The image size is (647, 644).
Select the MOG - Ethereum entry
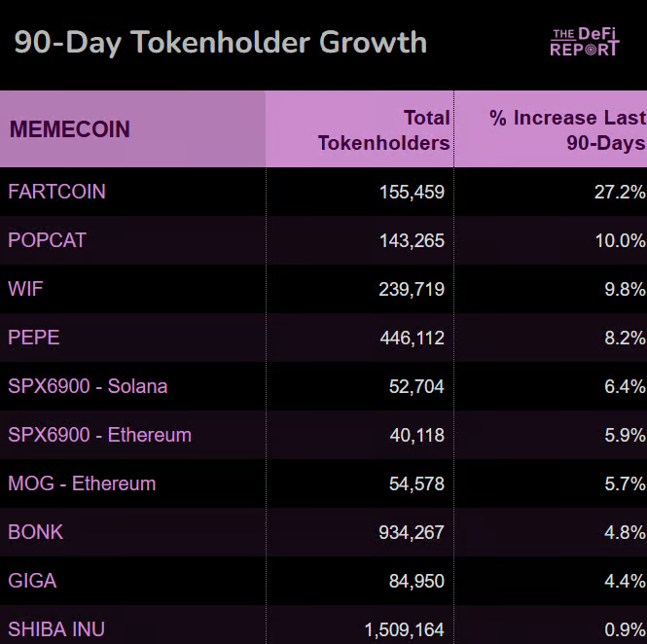pos(82,483)
